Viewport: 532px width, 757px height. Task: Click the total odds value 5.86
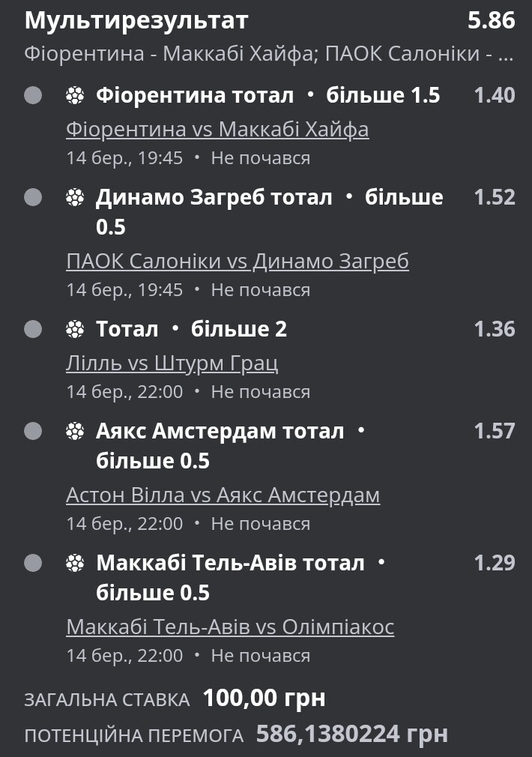(x=491, y=20)
